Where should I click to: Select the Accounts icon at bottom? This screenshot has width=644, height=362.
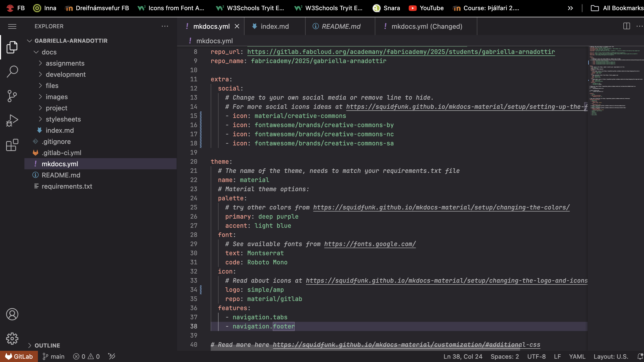point(12,314)
